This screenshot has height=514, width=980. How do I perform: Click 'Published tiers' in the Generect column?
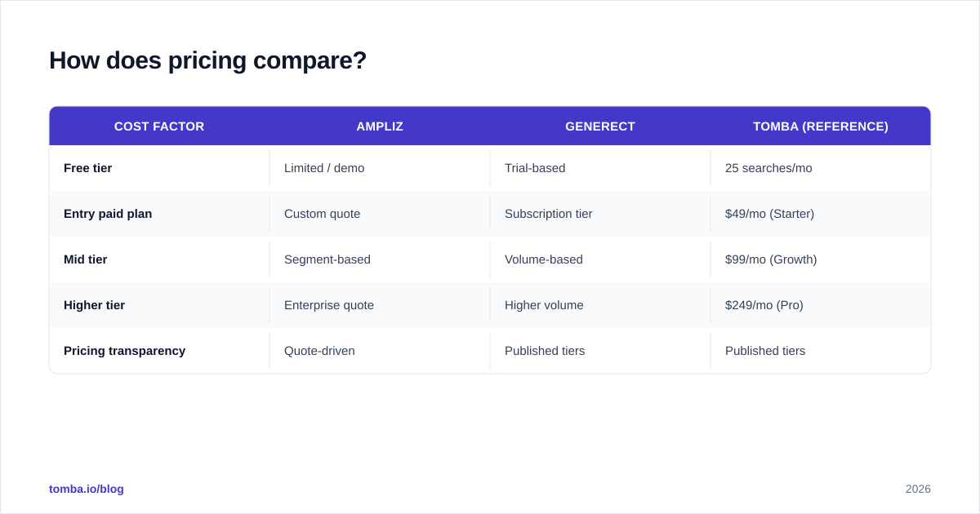tap(545, 351)
